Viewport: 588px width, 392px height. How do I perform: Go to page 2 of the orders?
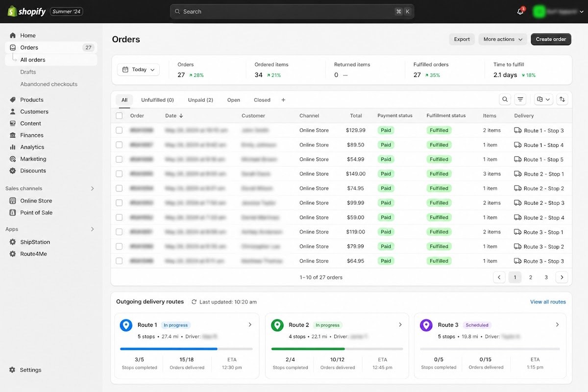coord(530,277)
